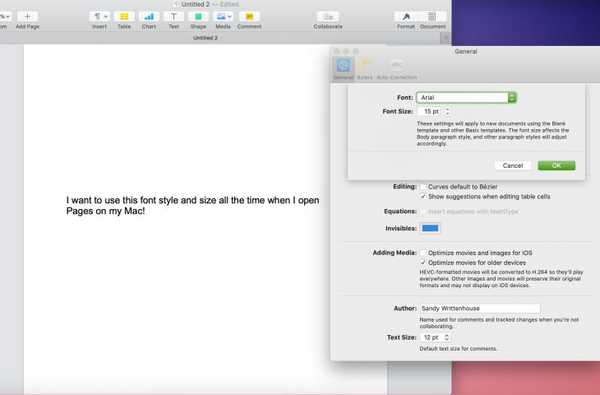600x395 pixels.
Task: Open the Font dropdown showing Arial
Action: (512, 98)
